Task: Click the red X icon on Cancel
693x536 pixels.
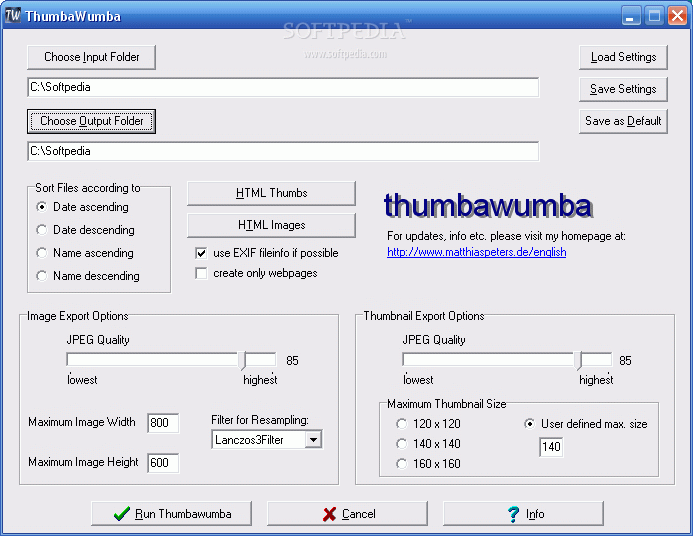Action: pyautogui.click(x=329, y=514)
